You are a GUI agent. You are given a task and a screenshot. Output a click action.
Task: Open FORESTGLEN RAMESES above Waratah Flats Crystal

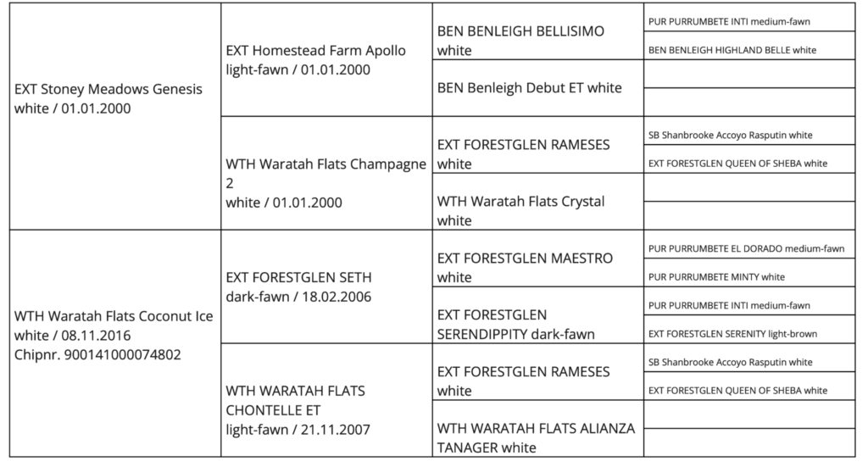pos(523,145)
